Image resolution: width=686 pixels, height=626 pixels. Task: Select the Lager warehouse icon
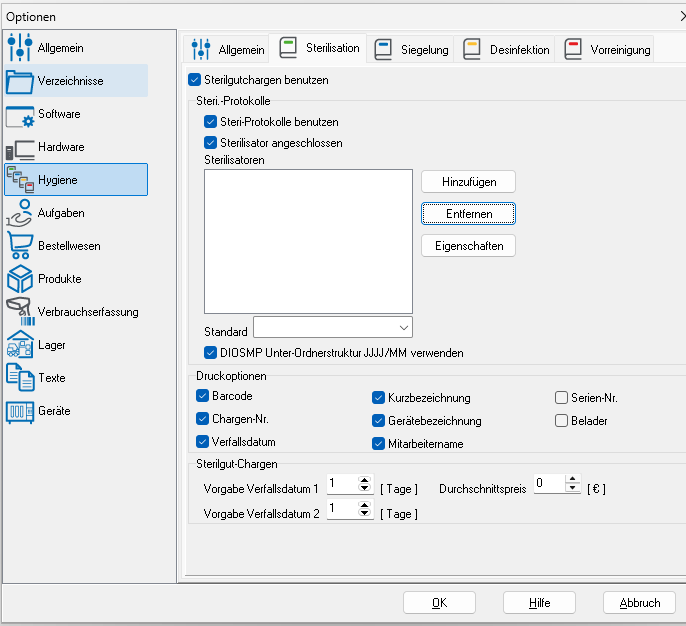[x=20, y=345]
